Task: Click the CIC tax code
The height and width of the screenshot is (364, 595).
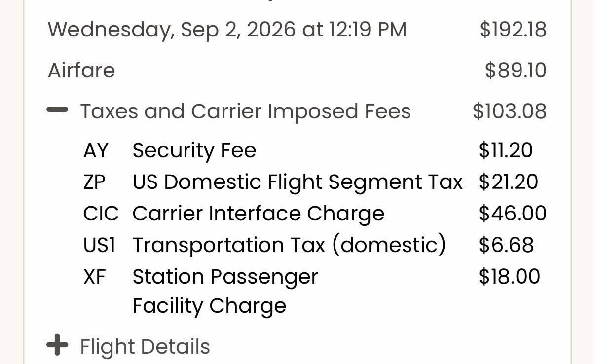Action: tap(101, 214)
